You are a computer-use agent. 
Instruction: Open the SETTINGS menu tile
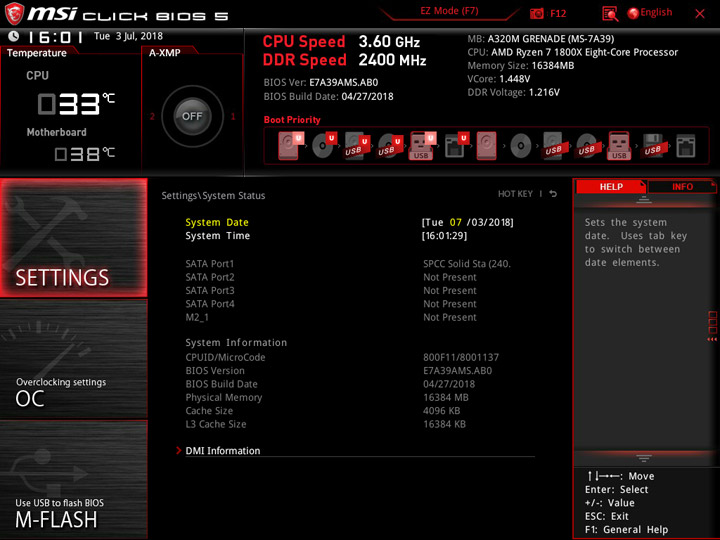(x=73, y=237)
